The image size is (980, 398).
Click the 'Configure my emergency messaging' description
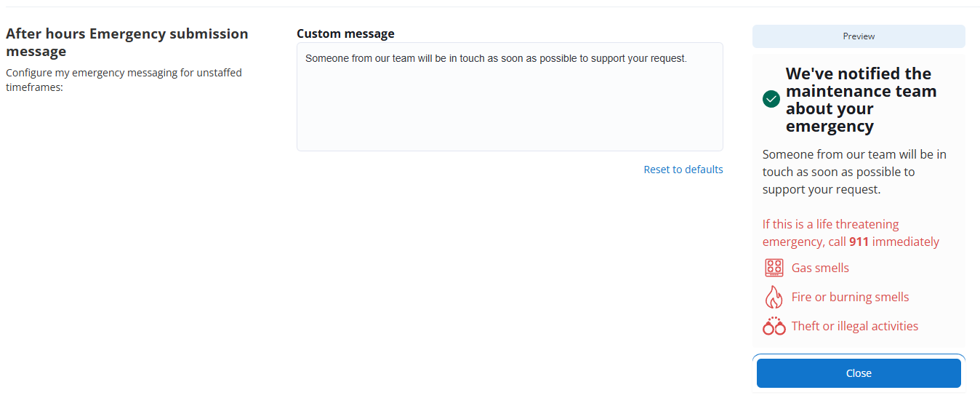coord(124,79)
